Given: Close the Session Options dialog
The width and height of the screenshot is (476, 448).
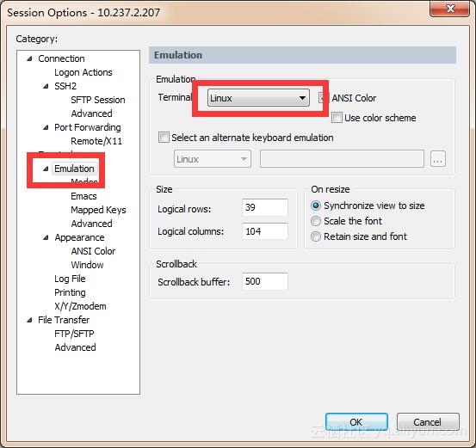Looking at the screenshot, I should 450,9.
